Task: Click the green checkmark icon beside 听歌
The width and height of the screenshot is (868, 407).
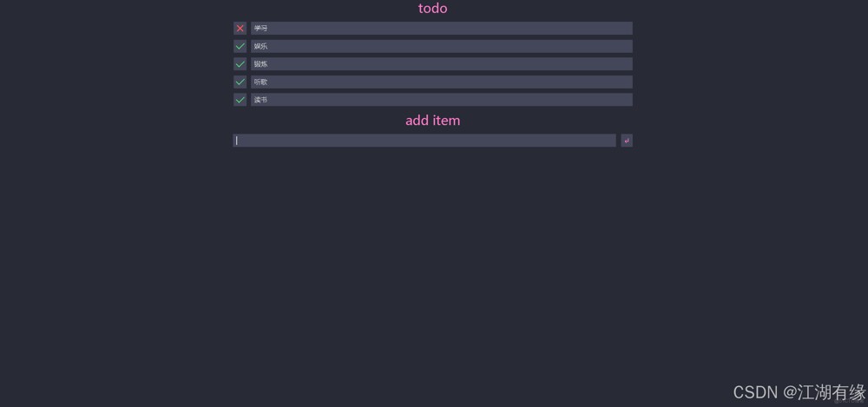Action: click(240, 82)
